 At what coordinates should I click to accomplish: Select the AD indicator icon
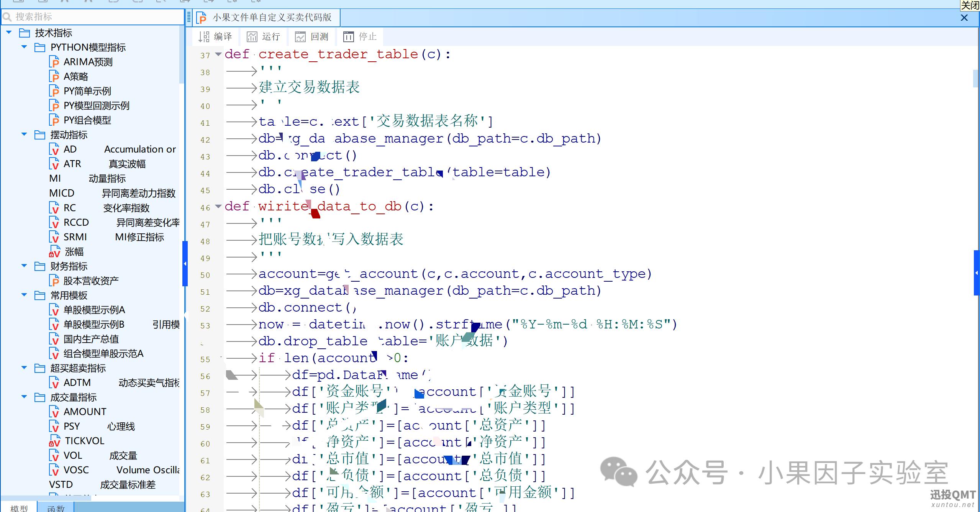[x=54, y=149]
